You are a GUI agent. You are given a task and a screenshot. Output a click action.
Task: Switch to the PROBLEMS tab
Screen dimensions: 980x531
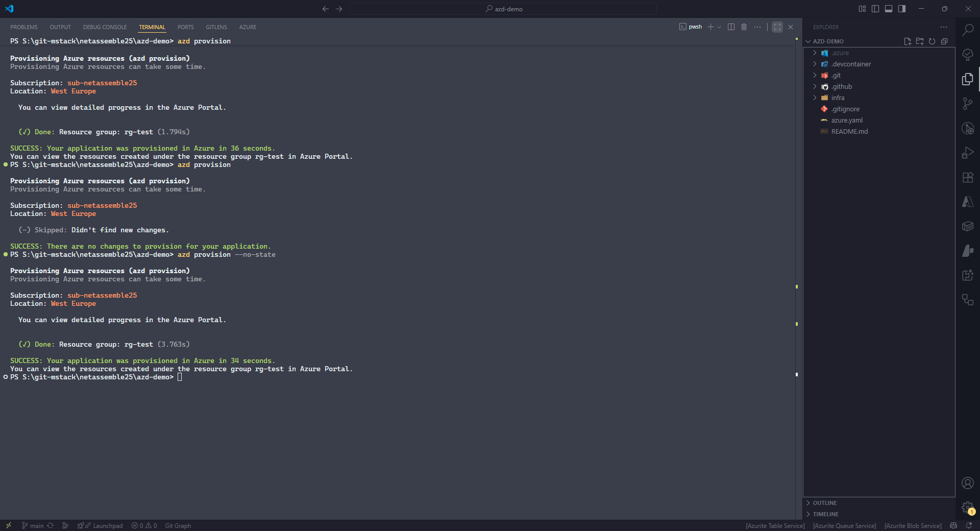pos(24,27)
